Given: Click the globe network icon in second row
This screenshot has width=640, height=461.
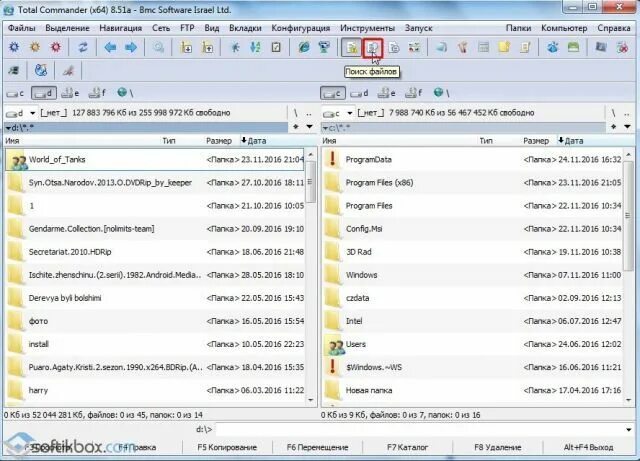Looking at the screenshot, I should pos(41,71).
